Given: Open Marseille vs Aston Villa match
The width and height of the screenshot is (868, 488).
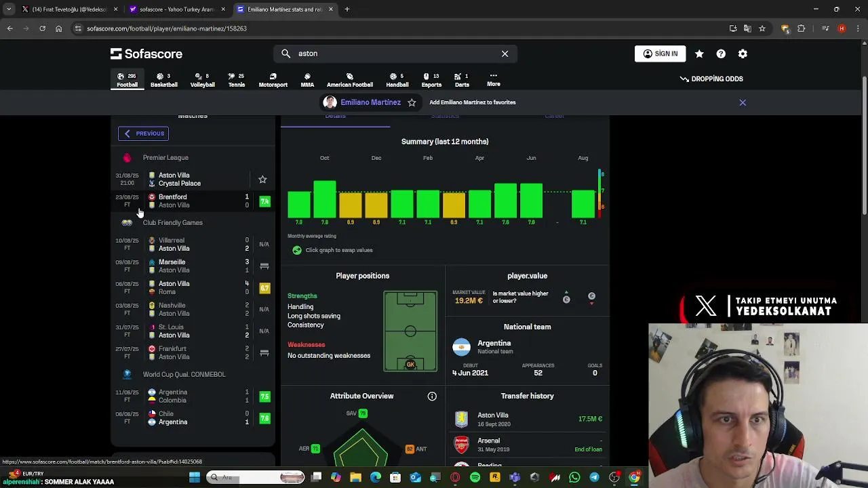Looking at the screenshot, I should (193, 266).
